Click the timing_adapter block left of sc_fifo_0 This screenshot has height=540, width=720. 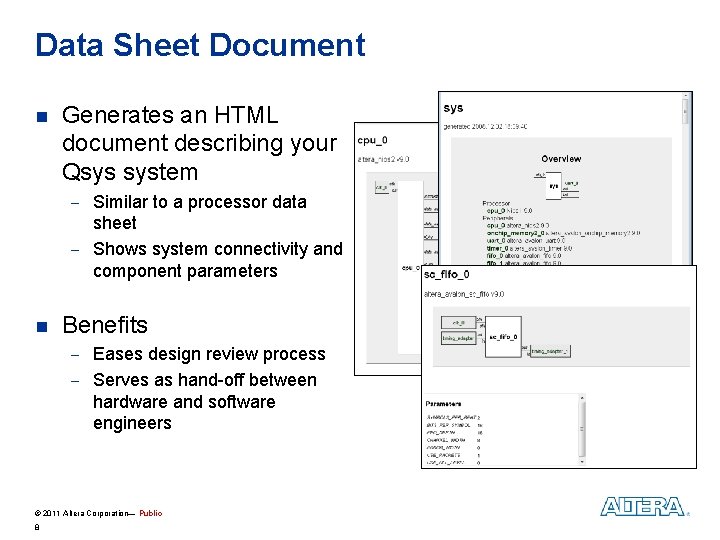(x=458, y=338)
